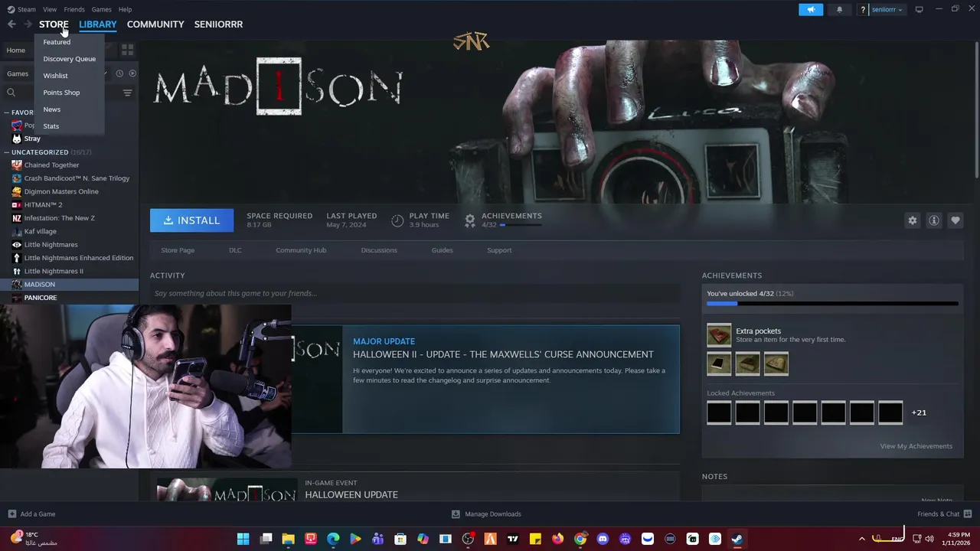
Task: Select Featured from Store dropdown
Action: 57,42
